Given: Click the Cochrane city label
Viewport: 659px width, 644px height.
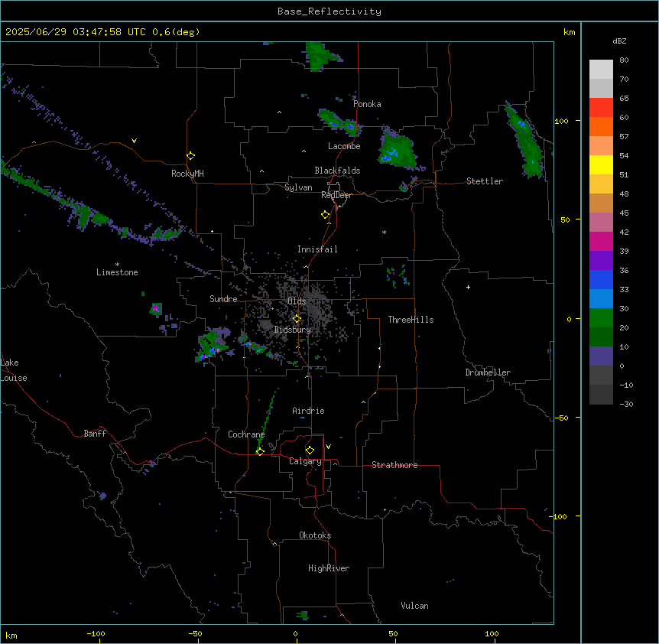Looking at the screenshot, I should click(246, 434).
